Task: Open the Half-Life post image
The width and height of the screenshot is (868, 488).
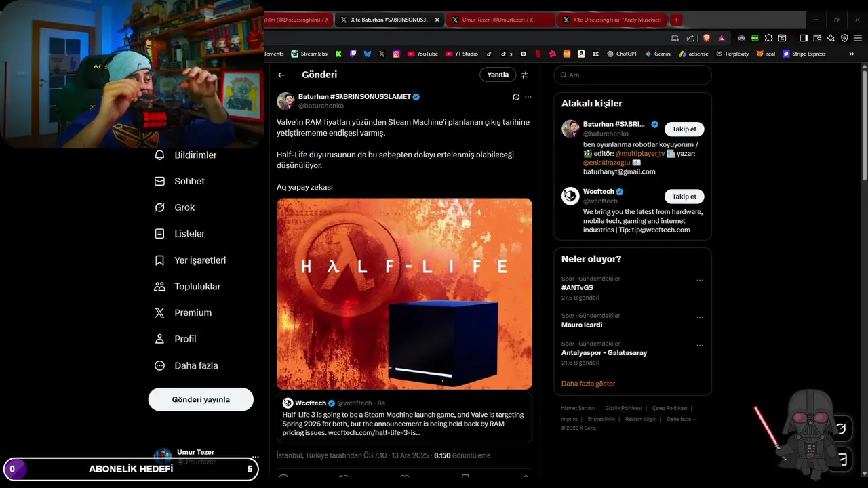Action: pos(404,293)
